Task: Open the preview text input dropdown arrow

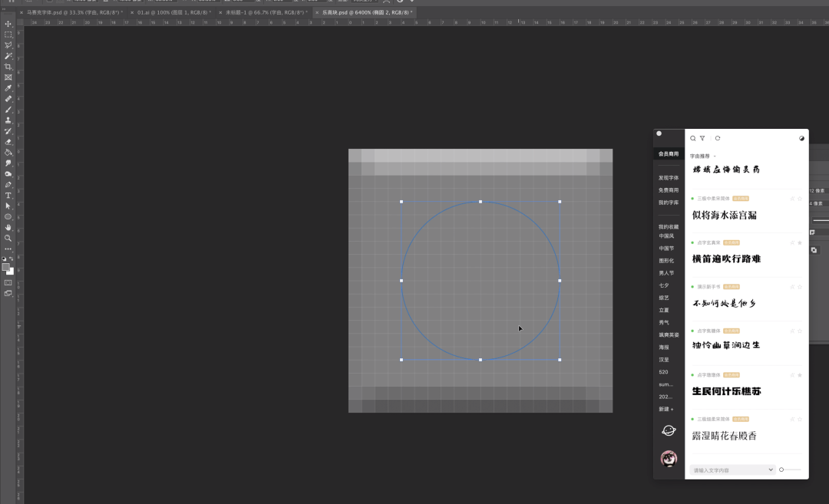Action: [x=771, y=469]
